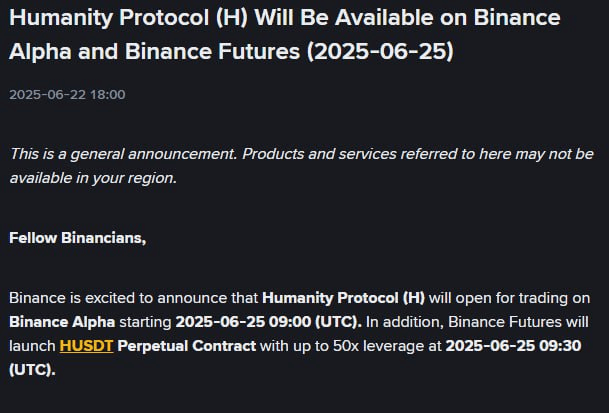Click "available in your region." text
Screen dimensions: 609x413
[93, 178]
